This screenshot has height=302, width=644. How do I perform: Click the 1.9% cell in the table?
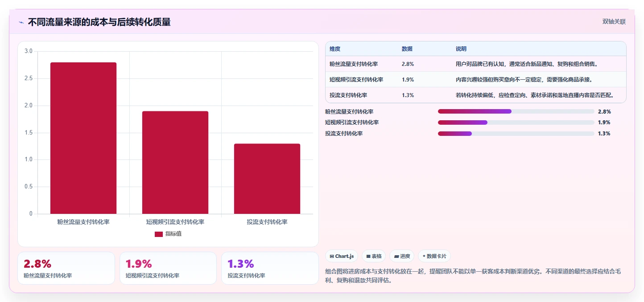(408, 80)
